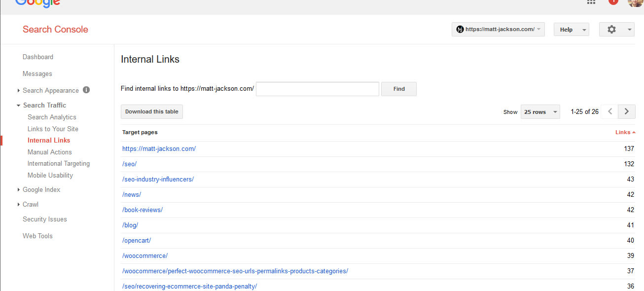644x291 pixels.
Task: Open Dashboard in the sidebar
Action: [x=38, y=57]
